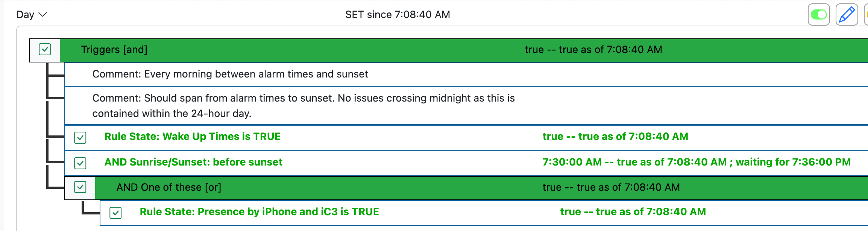Toggle the One of these [or] checkbox
Screen dimensions: 868x231
tap(80, 187)
